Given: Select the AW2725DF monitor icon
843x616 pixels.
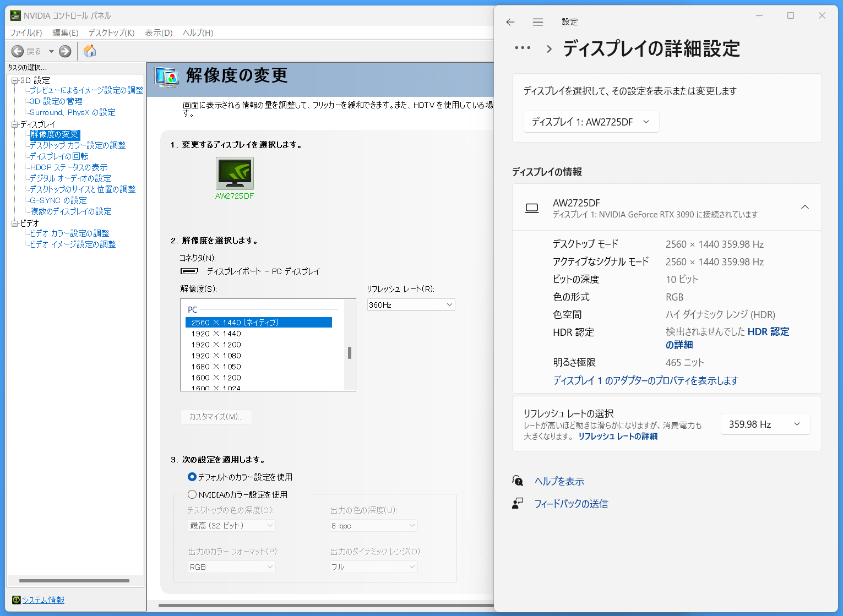Looking at the screenshot, I should [235, 173].
